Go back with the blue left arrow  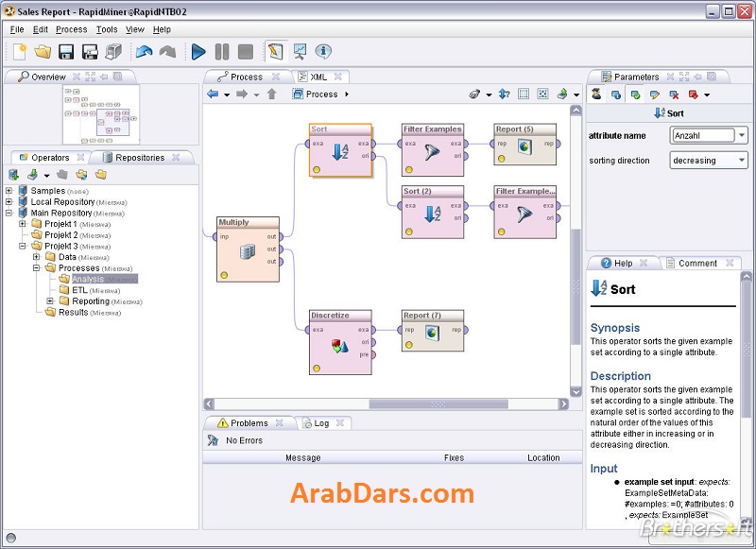coord(213,94)
